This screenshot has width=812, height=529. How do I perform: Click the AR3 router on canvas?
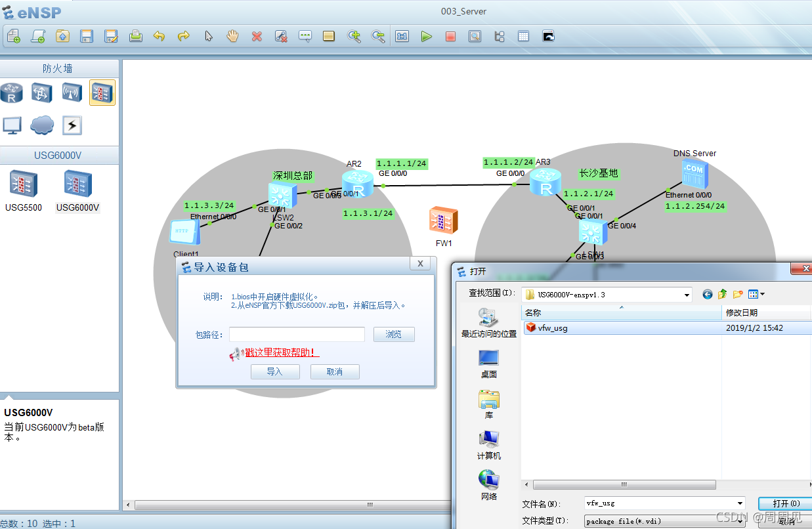click(546, 182)
